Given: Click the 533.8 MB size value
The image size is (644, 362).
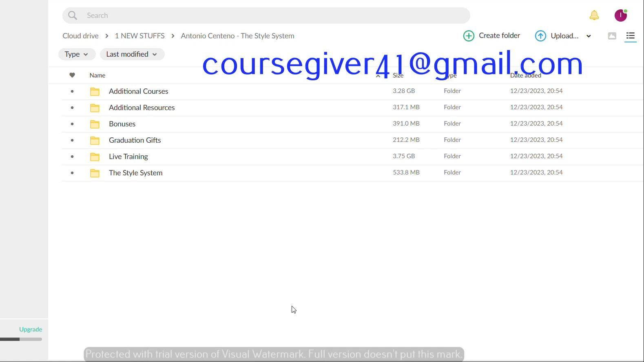Looking at the screenshot, I should click(x=406, y=172).
